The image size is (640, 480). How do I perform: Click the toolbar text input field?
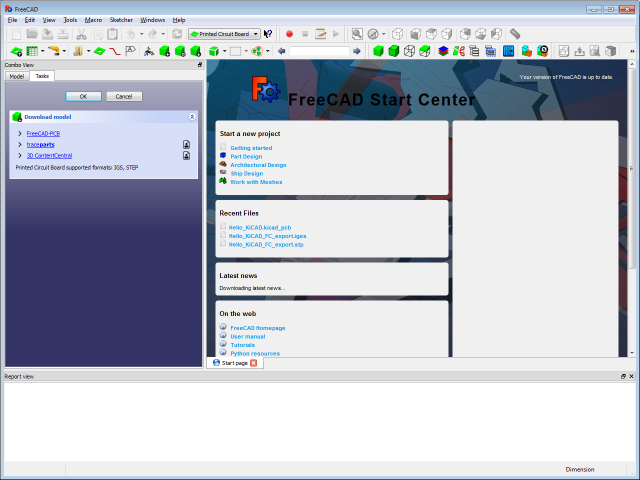pyautogui.click(x=319, y=51)
